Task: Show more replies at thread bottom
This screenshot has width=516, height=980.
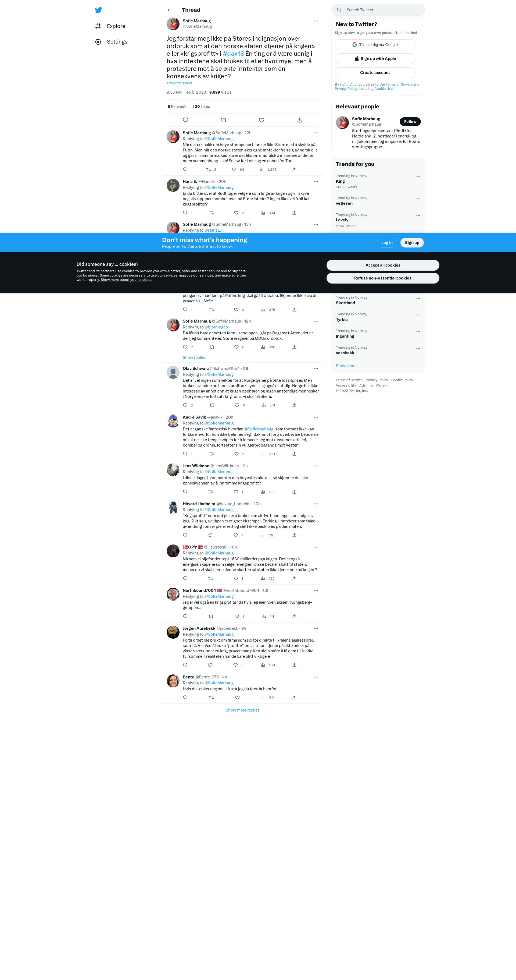Action: [242, 710]
